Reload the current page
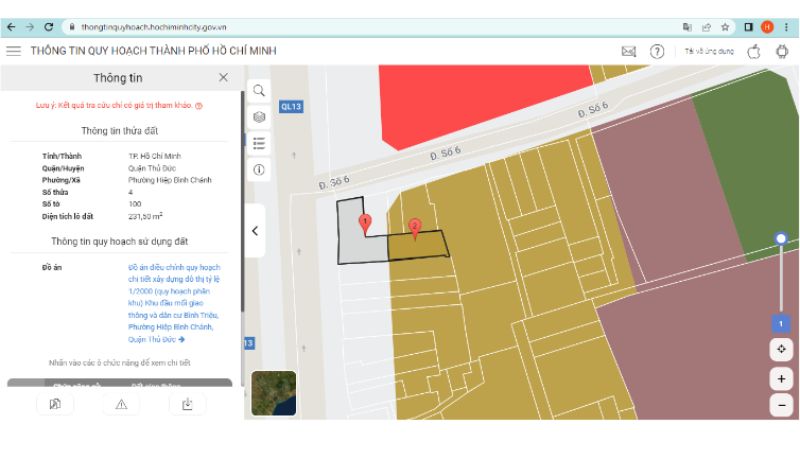800x450 pixels. click(48, 27)
